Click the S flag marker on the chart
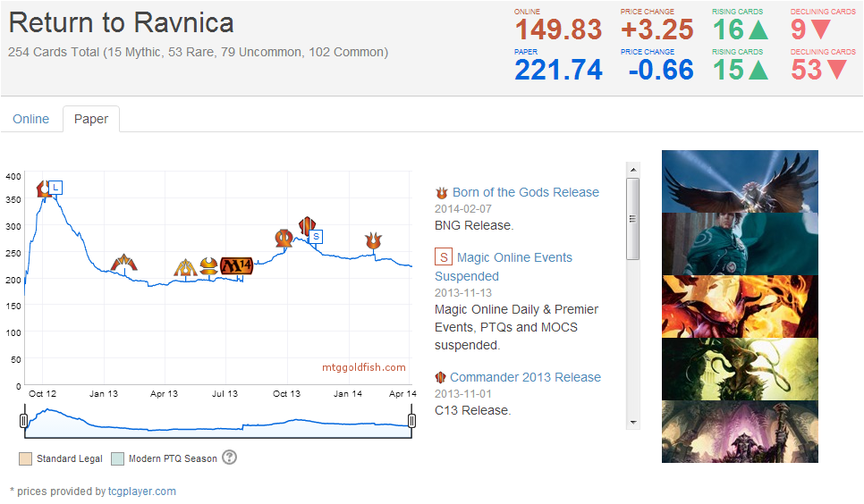Image resolution: width=864 pixels, height=504 pixels. [x=316, y=236]
